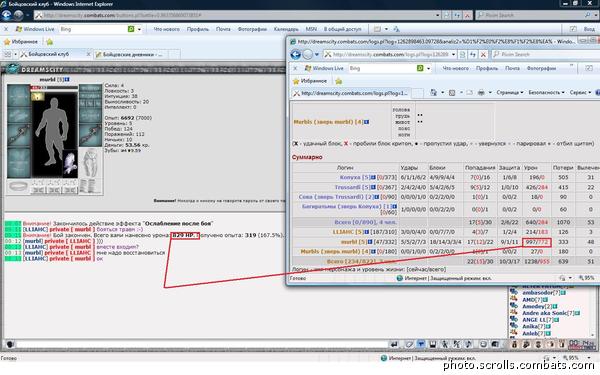
Task: Toggle the blue chat filter icon
Action: pos(421,344)
